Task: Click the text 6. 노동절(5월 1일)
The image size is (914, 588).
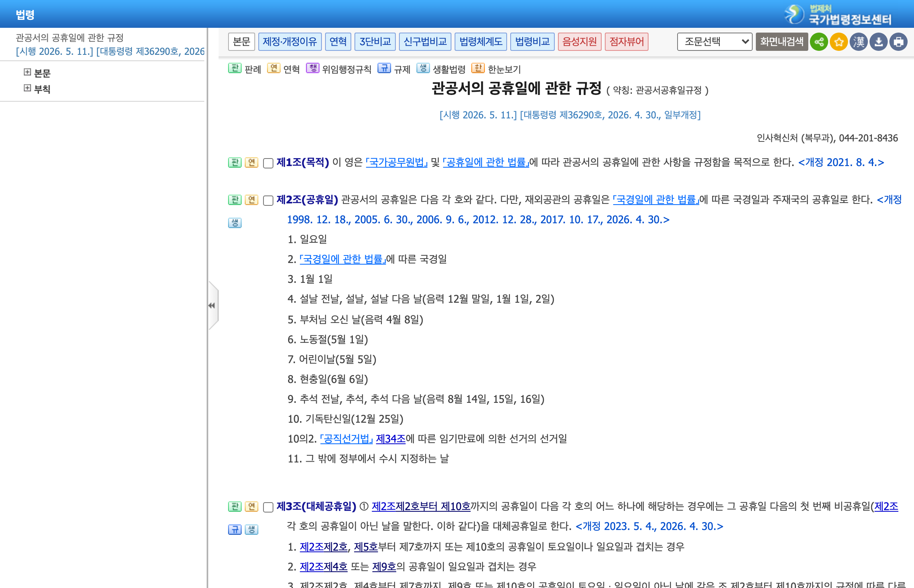Action: tap(328, 340)
